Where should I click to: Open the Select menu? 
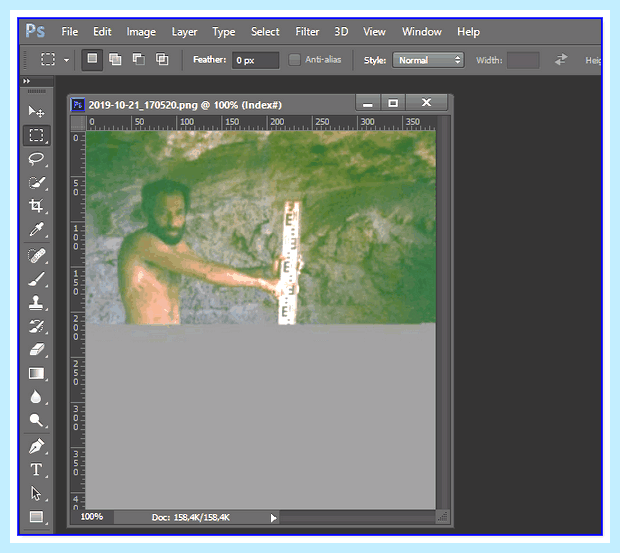point(265,32)
